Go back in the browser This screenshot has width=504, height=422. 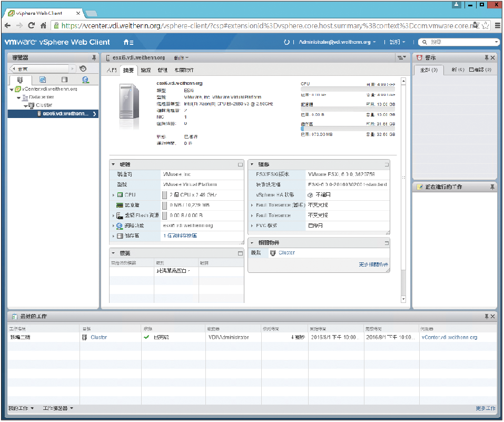click(8, 25)
